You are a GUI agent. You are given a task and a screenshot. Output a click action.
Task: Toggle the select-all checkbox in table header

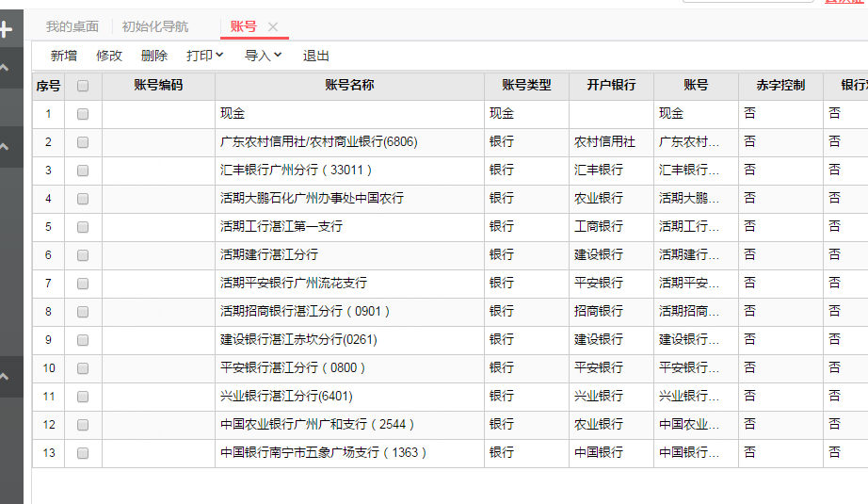click(83, 86)
